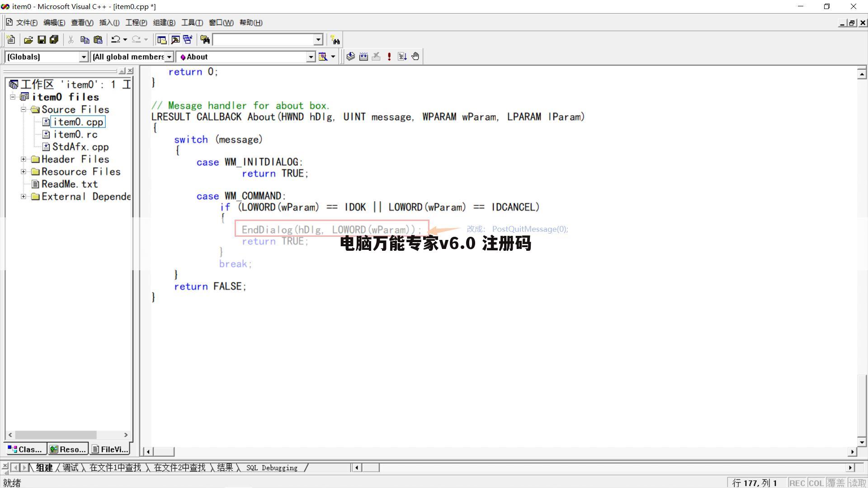Click the Paste clipboard icon

tap(98, 40)
